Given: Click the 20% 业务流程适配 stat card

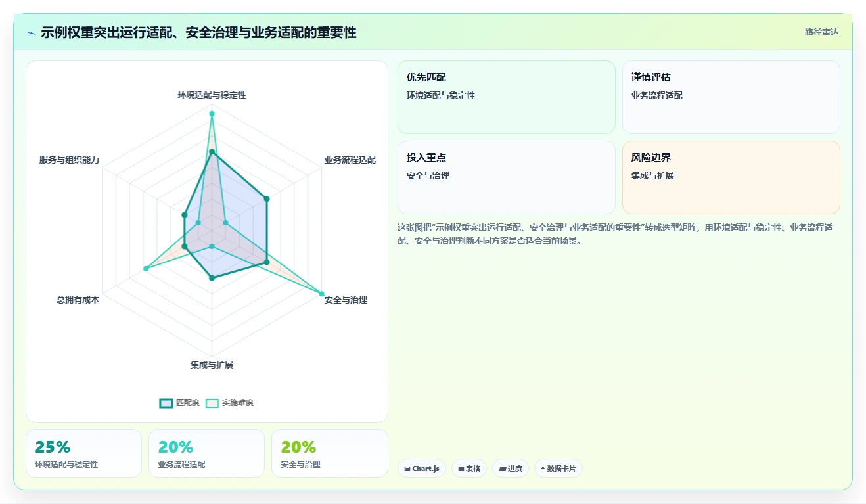Looking at the screenshot, I should (x=206, y=453).
